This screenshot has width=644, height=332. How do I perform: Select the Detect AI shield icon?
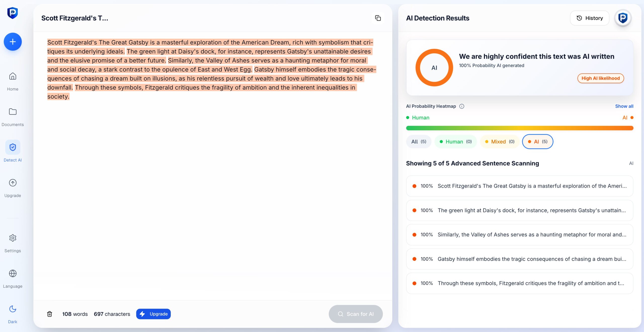13,147
